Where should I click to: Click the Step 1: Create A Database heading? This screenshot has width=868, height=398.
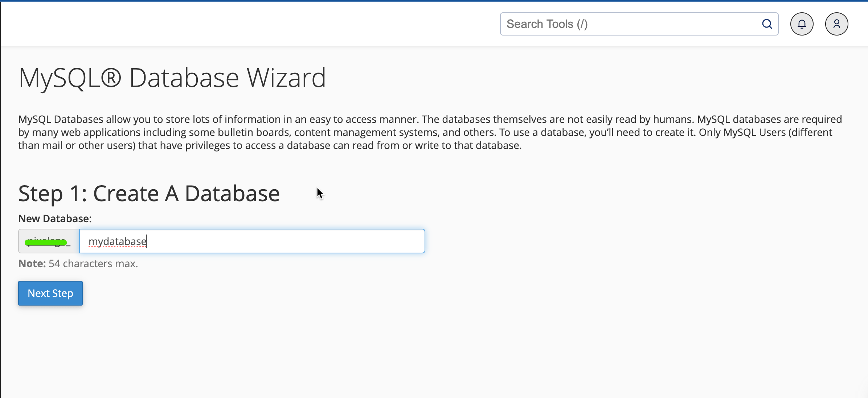pos(149,193)
